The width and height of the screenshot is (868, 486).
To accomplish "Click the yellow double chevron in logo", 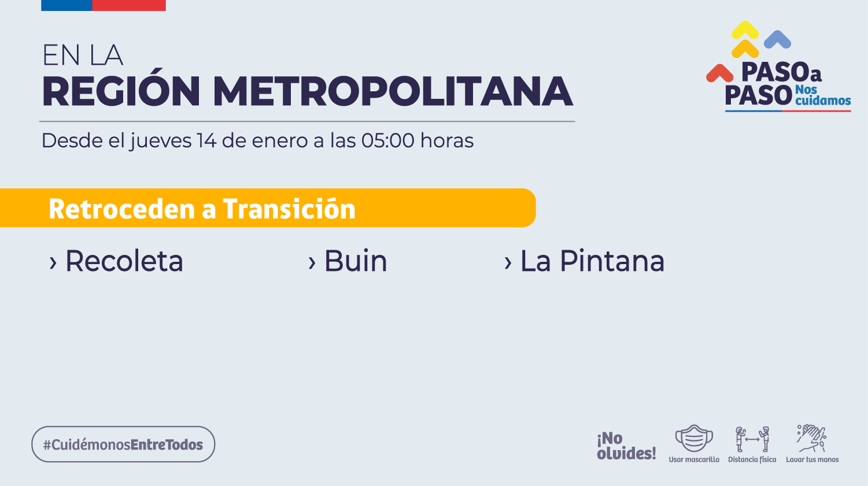I will 745,39.
